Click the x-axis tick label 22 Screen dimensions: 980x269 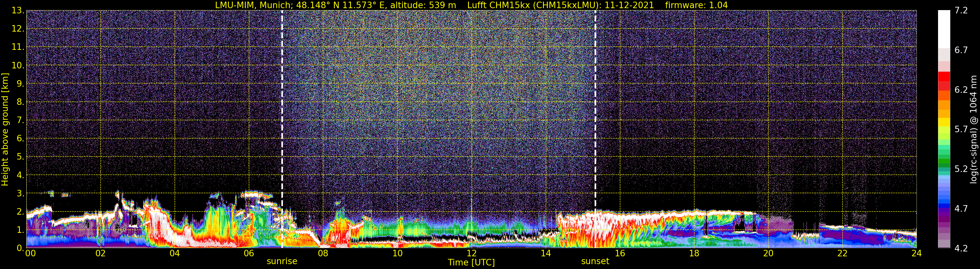(842, 253)
